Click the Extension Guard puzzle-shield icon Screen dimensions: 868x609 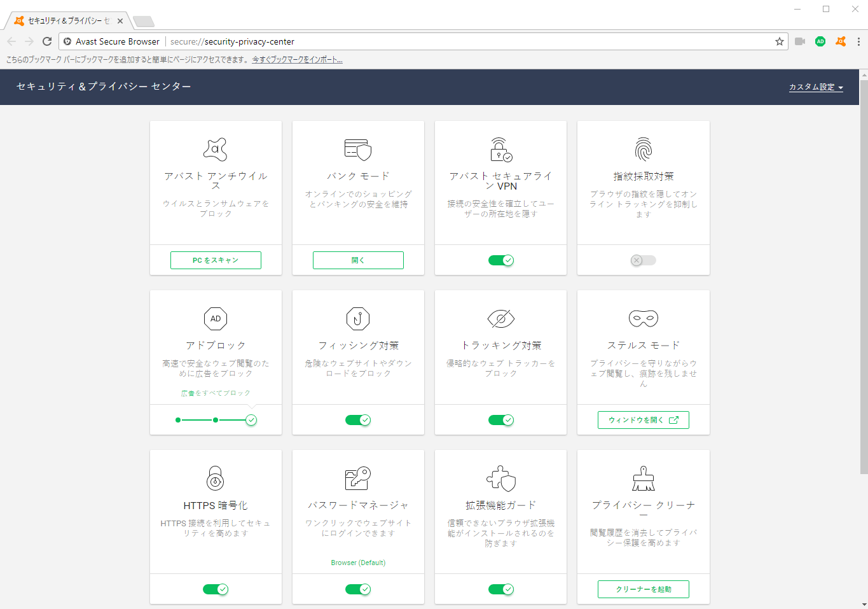point(501,479)
